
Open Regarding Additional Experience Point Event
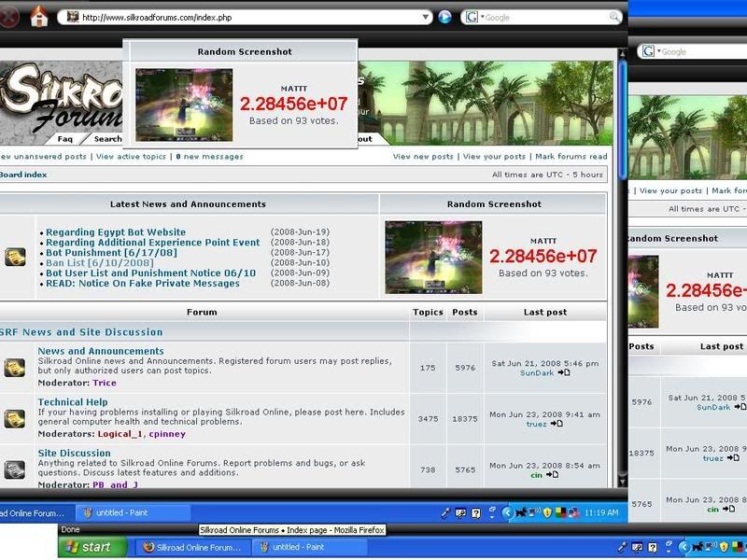[x=153, y=243]
